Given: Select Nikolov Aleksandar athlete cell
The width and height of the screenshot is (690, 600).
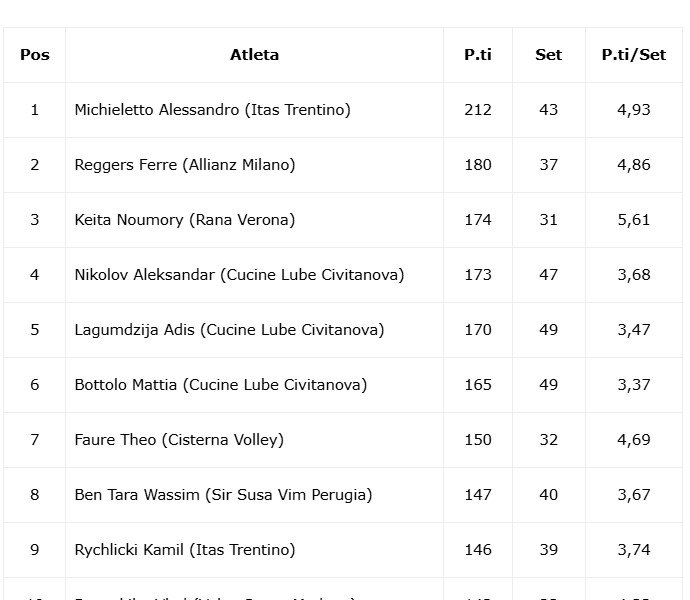Looking at the screenshot, I should 254,275.
